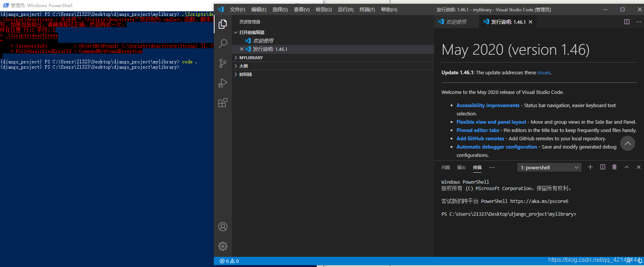Image resolution: width=644 pixels, height=267 pixels.
Task: Open the Accounts menu icon
Action: click(x=223, y=227)
